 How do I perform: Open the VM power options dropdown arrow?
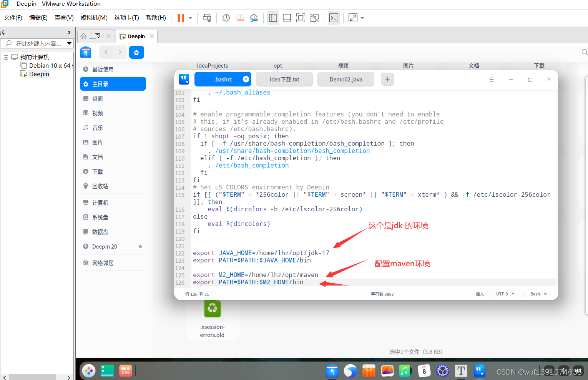(190, 18)
